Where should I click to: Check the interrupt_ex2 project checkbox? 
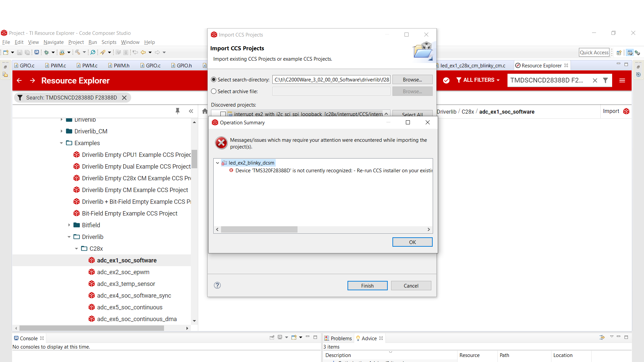coord(223,114)
